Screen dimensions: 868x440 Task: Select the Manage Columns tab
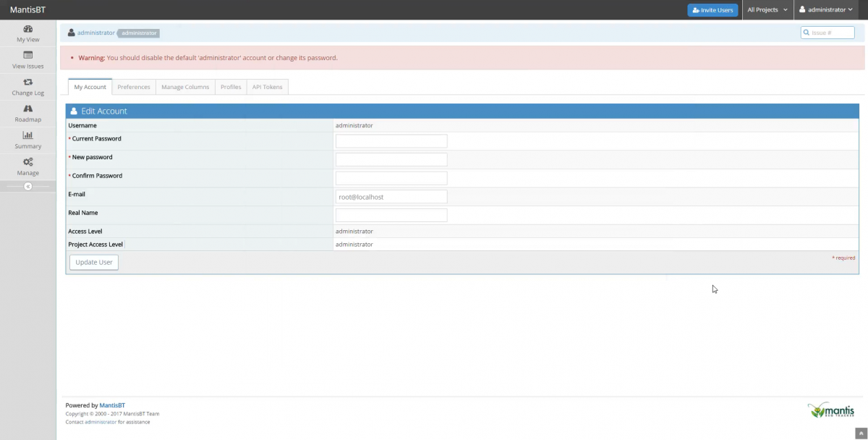[185, 86]
